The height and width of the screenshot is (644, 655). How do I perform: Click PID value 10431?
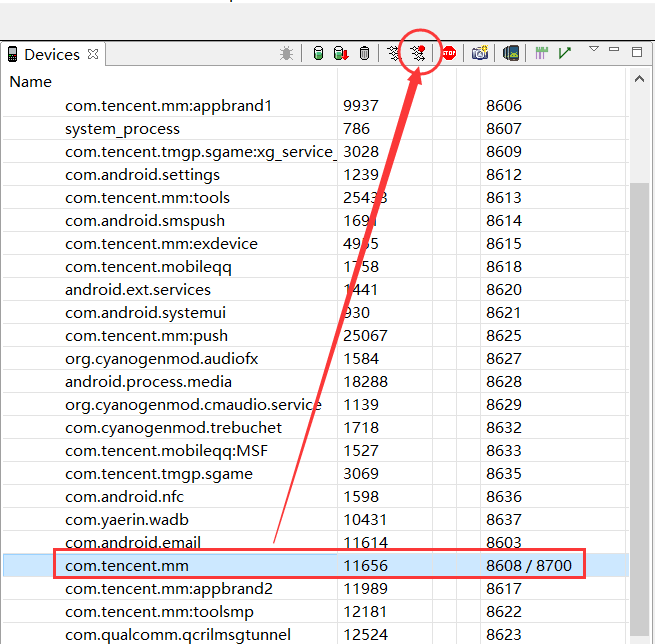click(x=366, y=520)
